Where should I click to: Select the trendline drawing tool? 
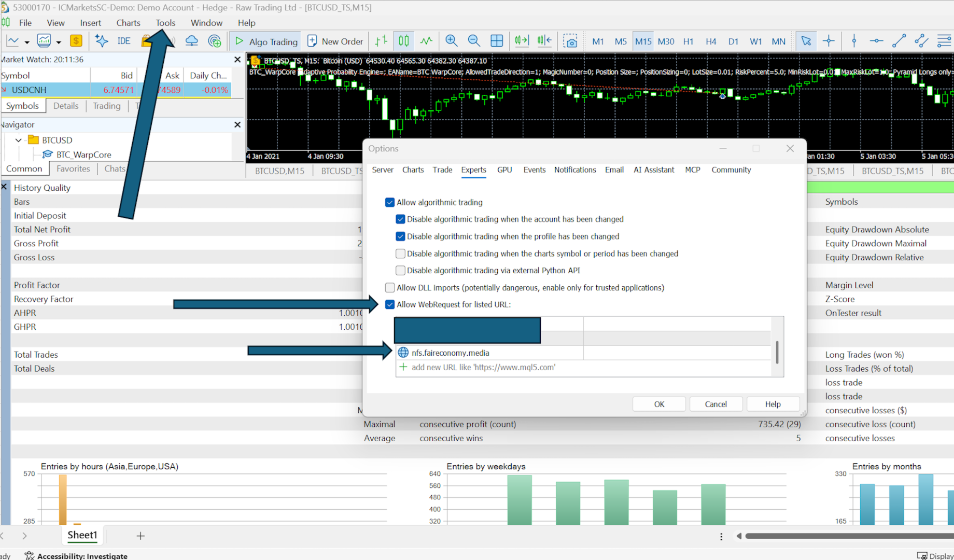[x=899, y=41]
